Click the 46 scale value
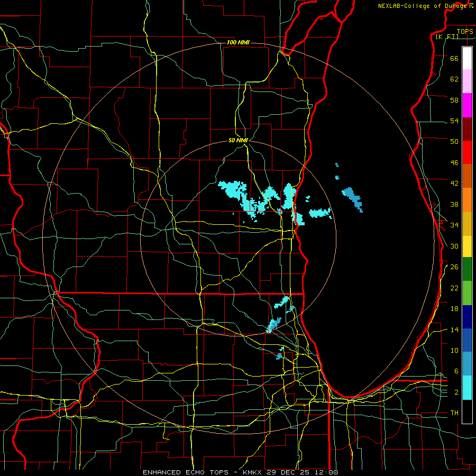This screenshot has width=476, height=476. pyautogui.click(x=454, y=163)
